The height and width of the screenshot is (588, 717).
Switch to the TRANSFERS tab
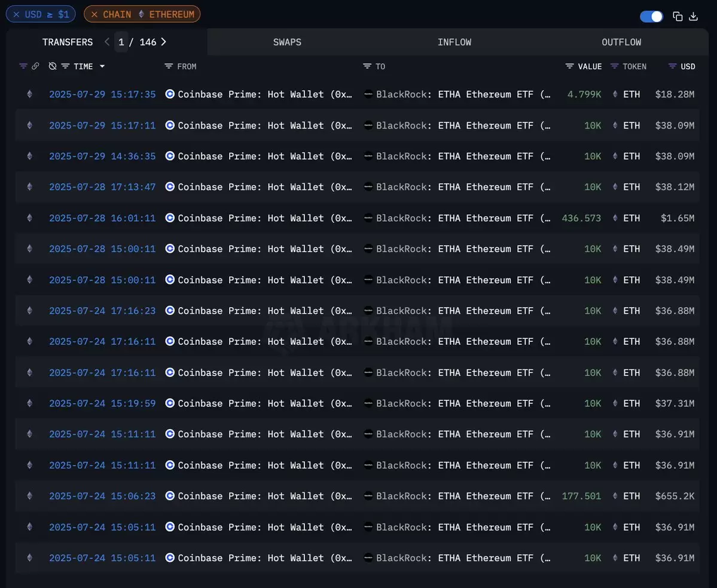68,42
